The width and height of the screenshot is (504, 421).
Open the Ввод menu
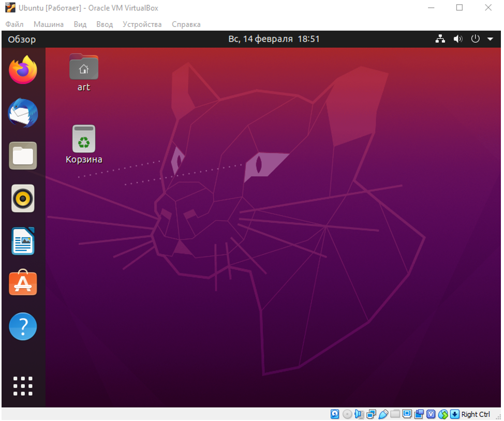pos(105,24)
